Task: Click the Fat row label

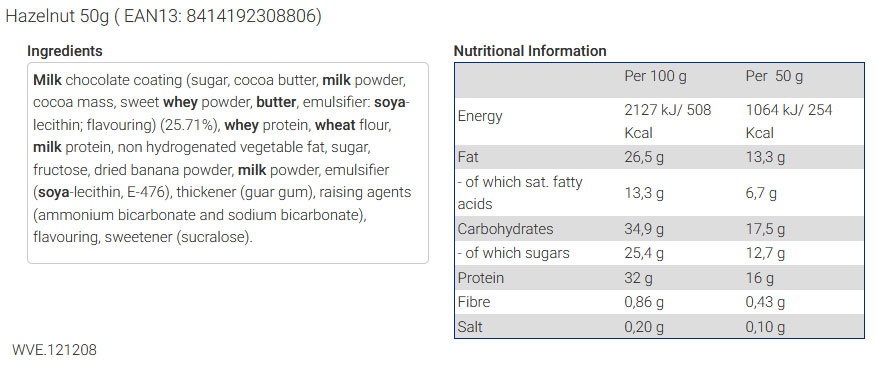Action: coord(468,157)
